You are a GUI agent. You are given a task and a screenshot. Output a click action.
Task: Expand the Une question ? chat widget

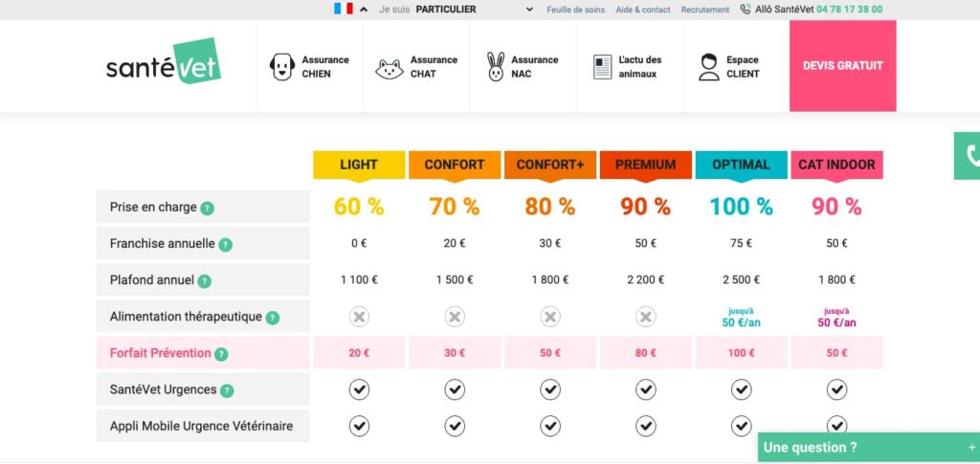(869, 448)
